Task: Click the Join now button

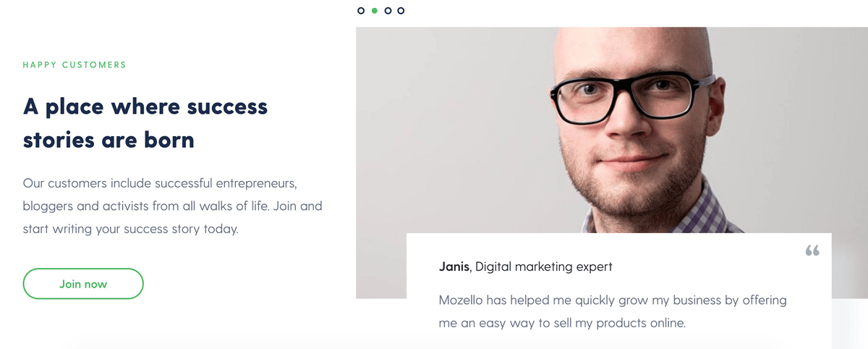Action: pos(83,284)
